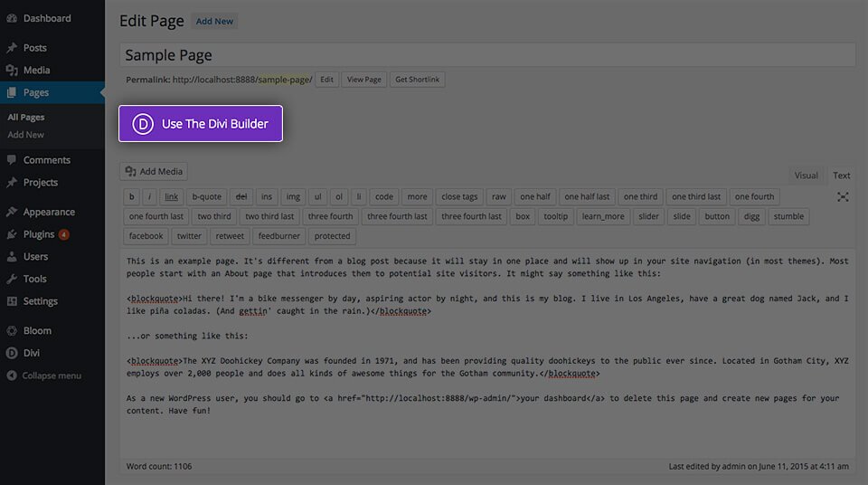
Task: Switch to the Visual editor tab
Action: click(x=806, y=176)
